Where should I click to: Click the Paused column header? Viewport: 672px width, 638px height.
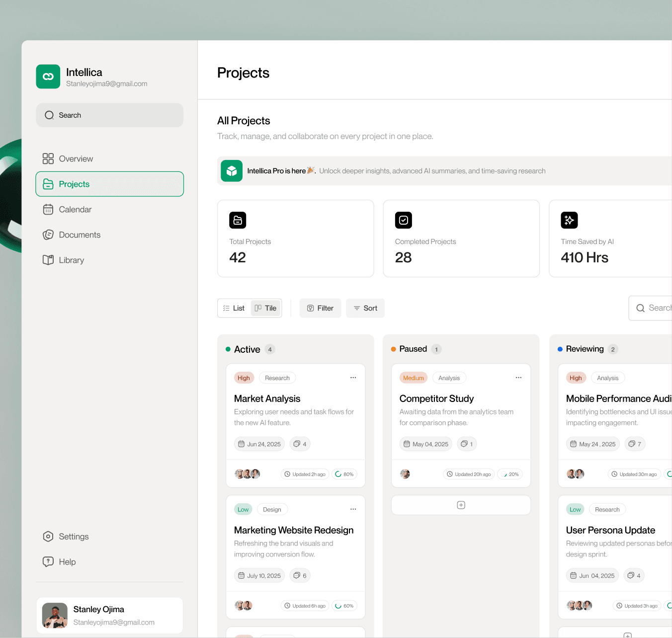click(x=416, y=349)
